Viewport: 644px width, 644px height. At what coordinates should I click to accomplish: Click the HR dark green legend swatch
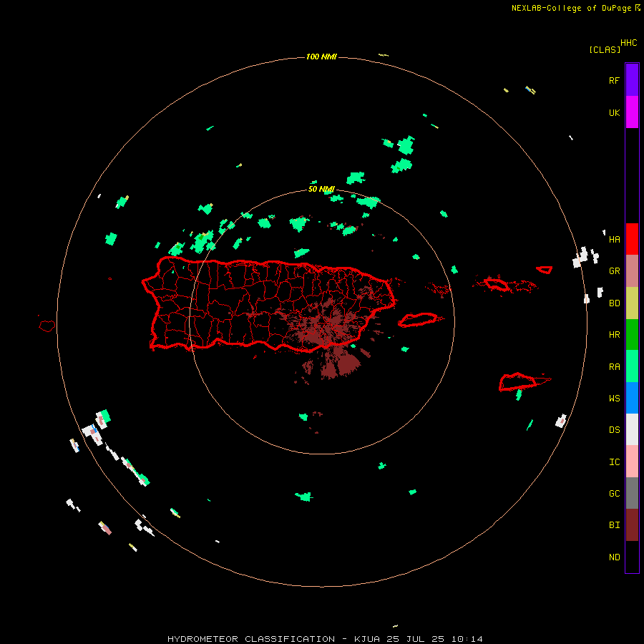(632, 335)
